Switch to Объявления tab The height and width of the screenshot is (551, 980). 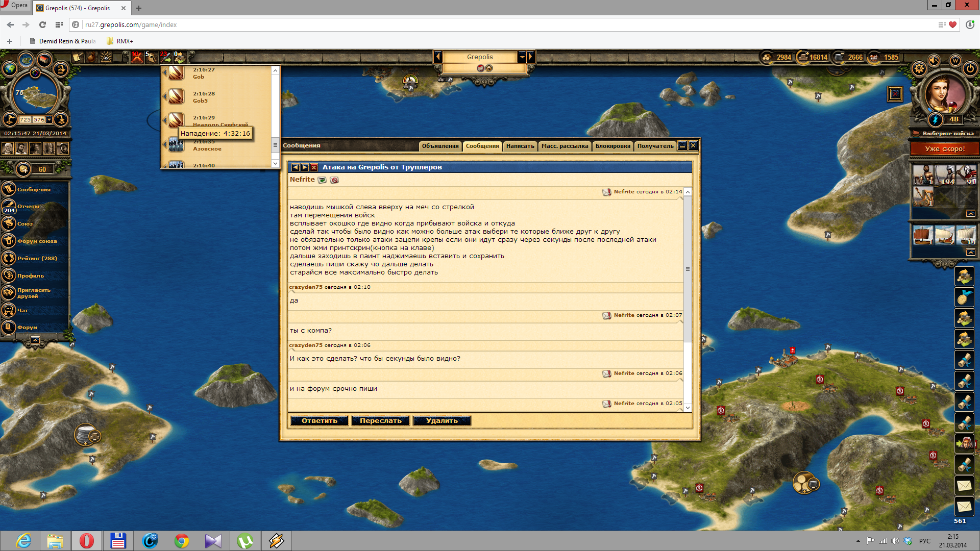(x=440, y=146)
